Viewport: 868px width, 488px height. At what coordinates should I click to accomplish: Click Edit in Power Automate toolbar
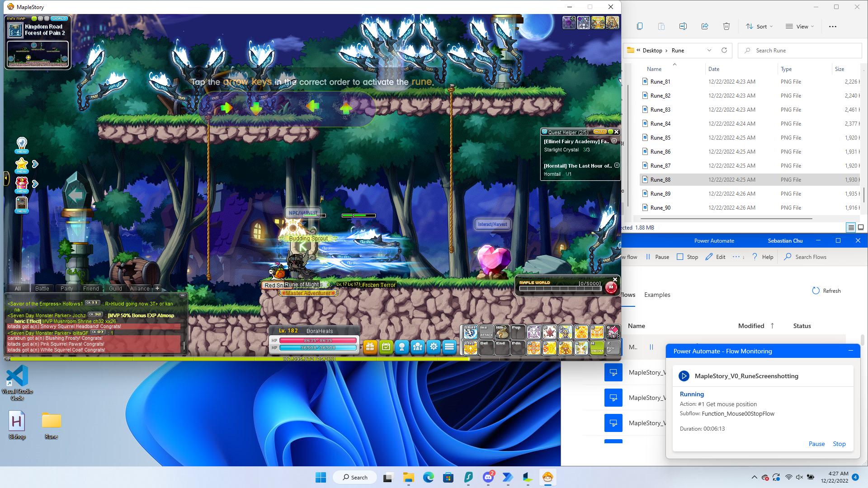tap(715, 257)
